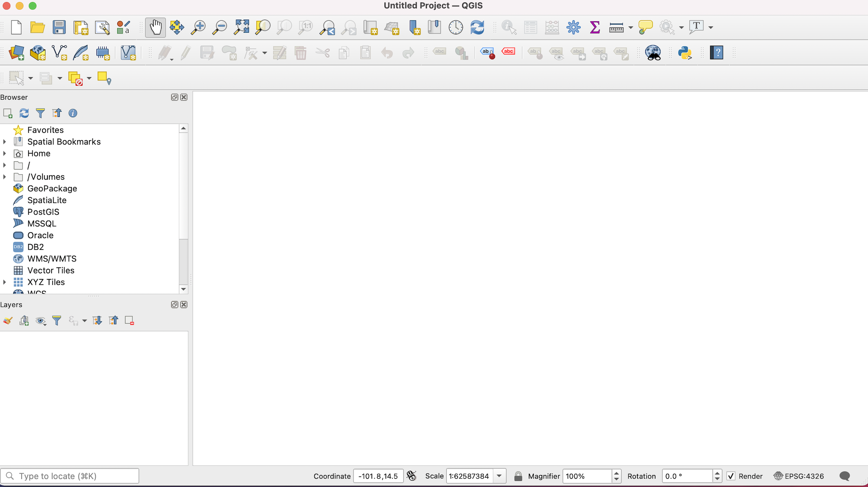Open the Processing Toolbox
Viewport: 868px width, 487px height.
coord(573,27)
